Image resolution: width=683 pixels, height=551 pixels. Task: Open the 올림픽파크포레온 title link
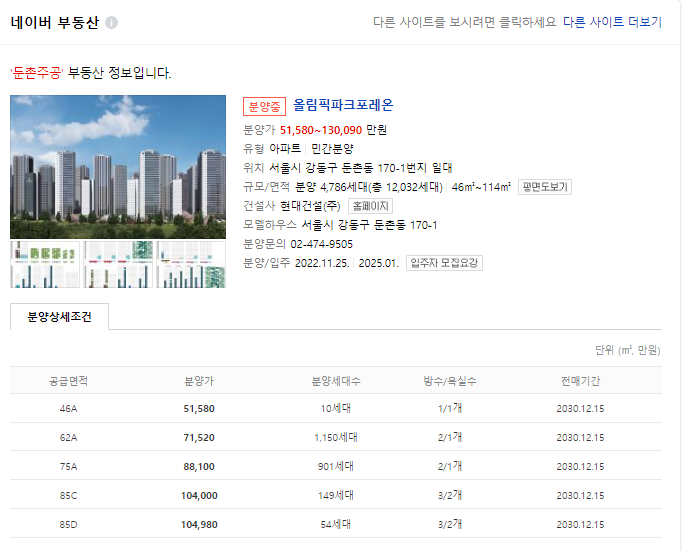343,105
